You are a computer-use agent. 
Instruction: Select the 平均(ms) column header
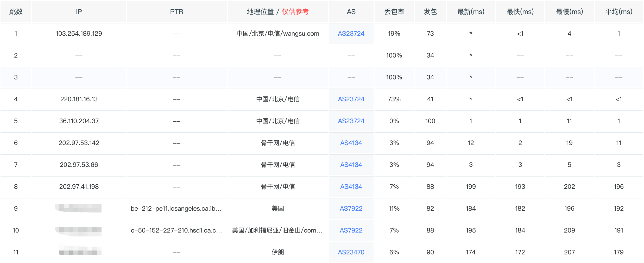618,12
